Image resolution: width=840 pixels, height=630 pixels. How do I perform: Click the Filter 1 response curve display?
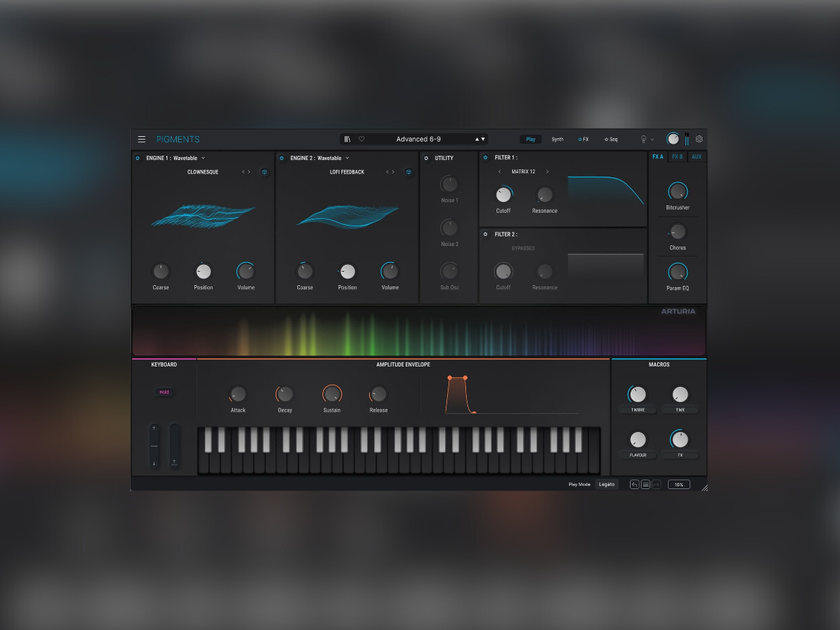[606, 190]
